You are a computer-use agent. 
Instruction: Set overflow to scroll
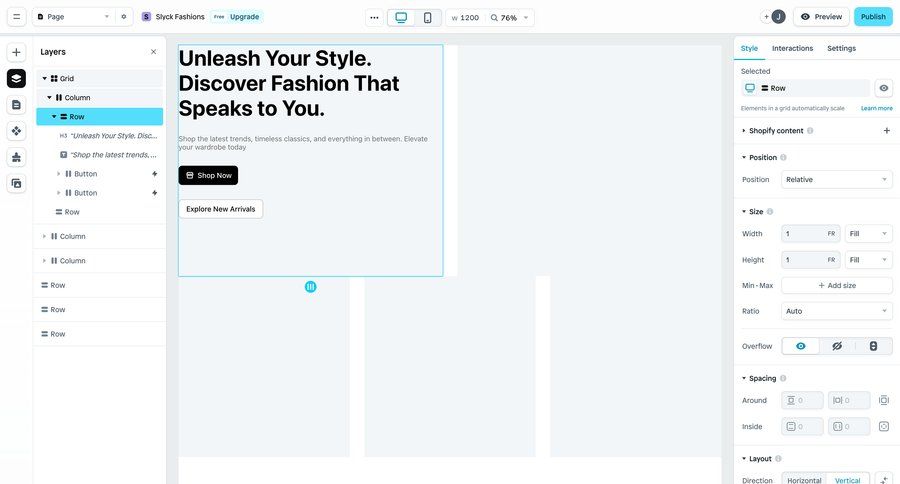coord(873,346)
